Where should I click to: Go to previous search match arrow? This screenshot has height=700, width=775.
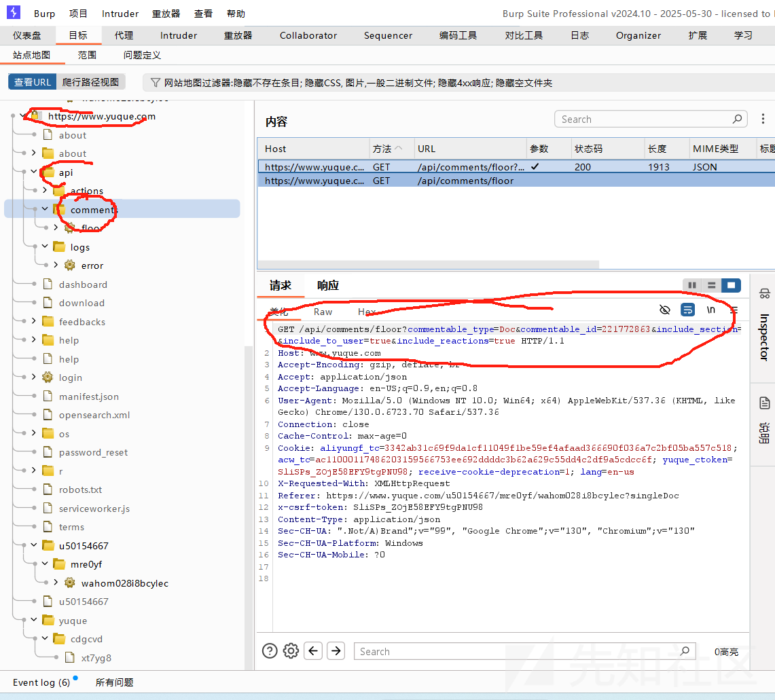313,651
